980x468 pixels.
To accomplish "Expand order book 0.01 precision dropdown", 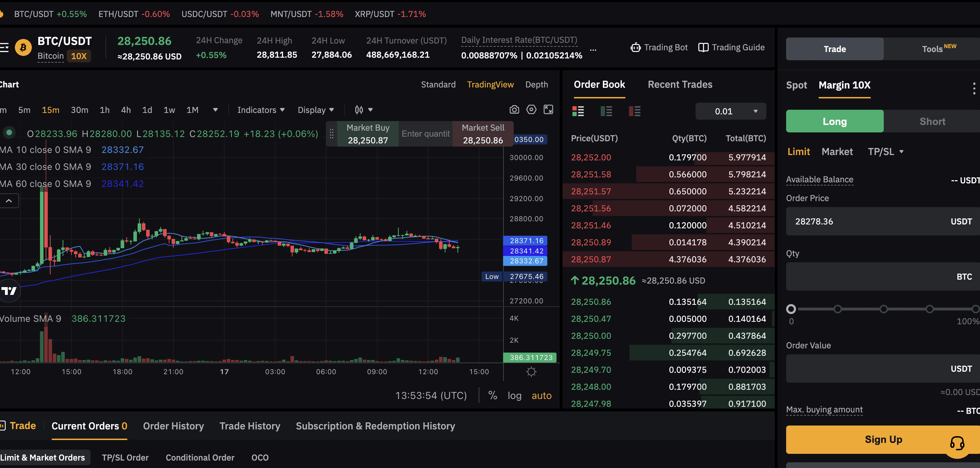I will pos(730,112).
